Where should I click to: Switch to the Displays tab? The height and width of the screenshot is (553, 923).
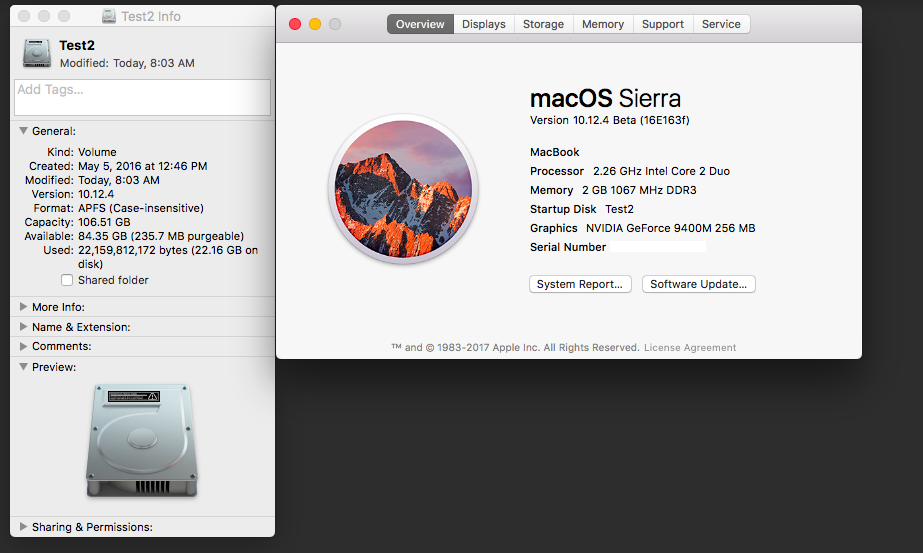[484, 24]
